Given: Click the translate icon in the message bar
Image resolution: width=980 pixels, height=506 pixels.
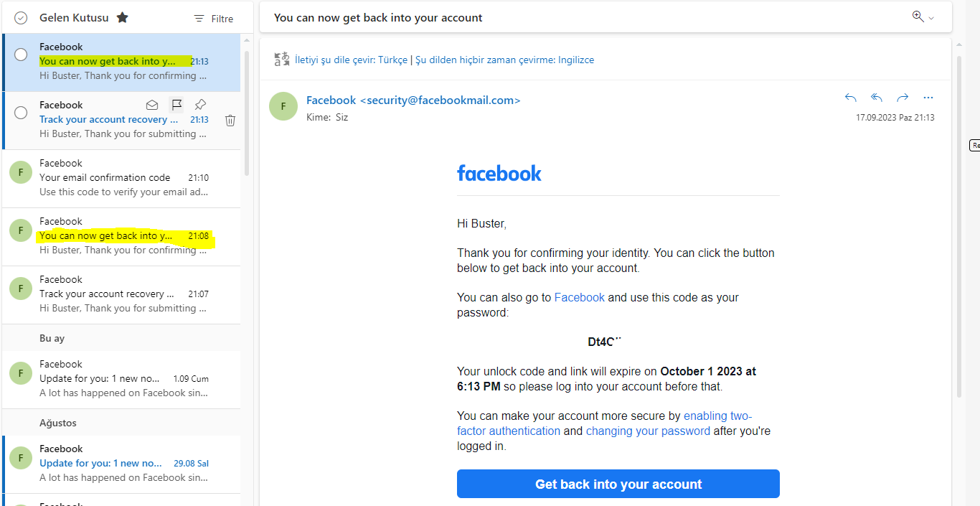Looking at the screenshot, I should pyautogui.click(x=282, y=60).
